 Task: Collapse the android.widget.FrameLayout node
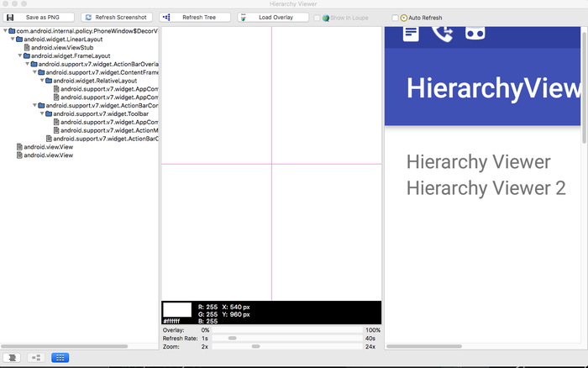(20, 55)
